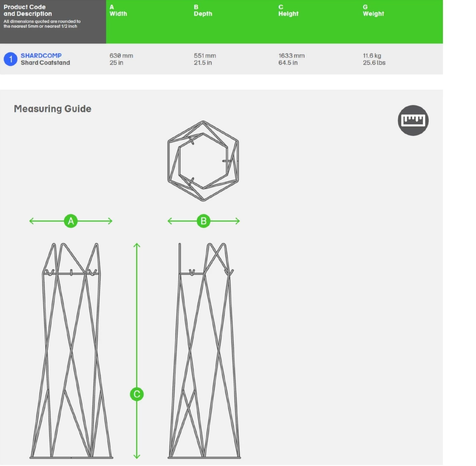Image resolution: width=476 pixels, height=466 pixels.
Task: Click the blue number 1 badge
Action: click(10, 59)
